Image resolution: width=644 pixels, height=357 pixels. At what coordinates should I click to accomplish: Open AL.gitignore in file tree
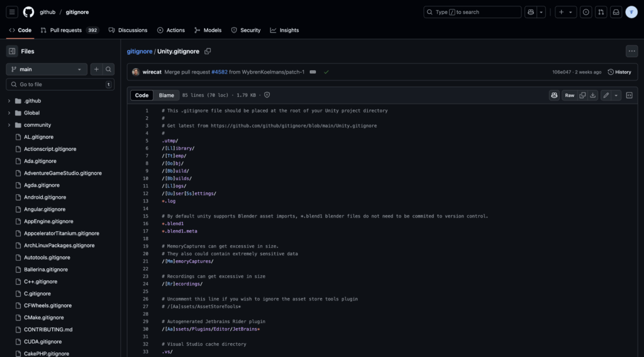(38, 136)
